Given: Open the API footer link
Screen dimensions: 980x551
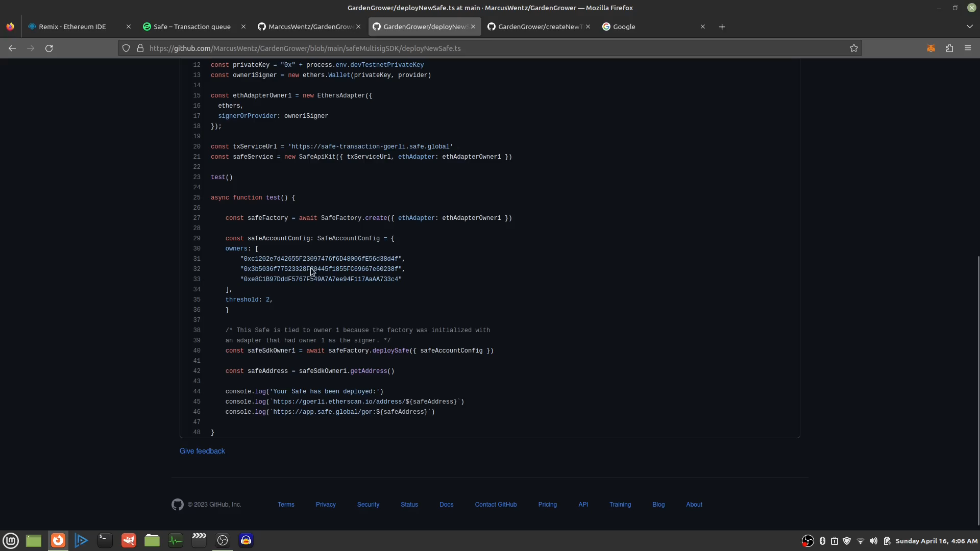Looking at the screenshot, I should 583,505.
